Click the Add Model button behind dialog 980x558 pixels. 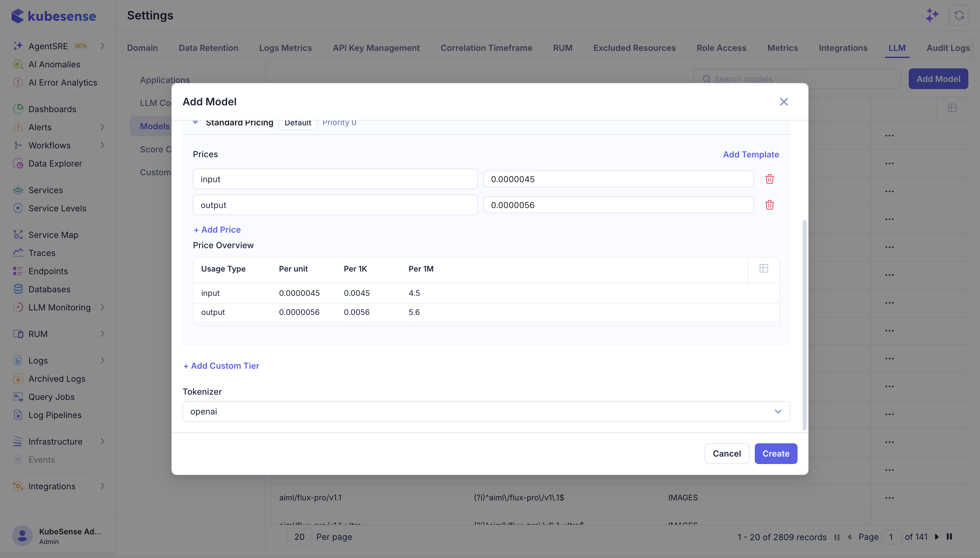(x=938, y=79)
